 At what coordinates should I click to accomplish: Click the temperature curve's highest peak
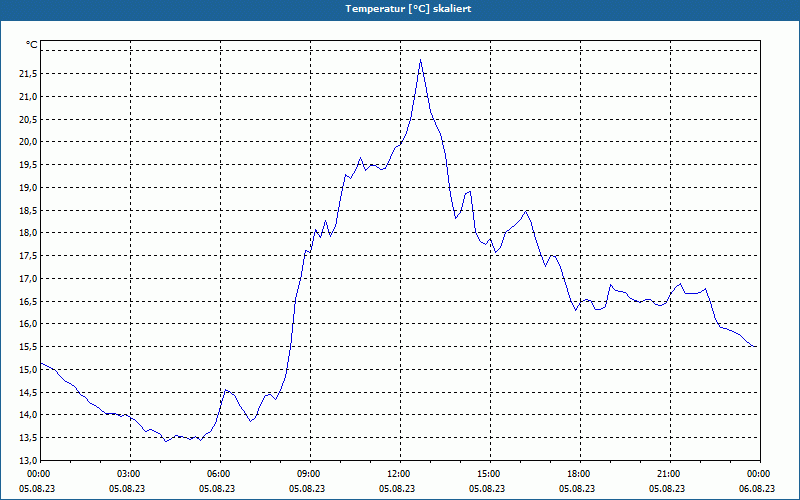(x=420, y=60)
